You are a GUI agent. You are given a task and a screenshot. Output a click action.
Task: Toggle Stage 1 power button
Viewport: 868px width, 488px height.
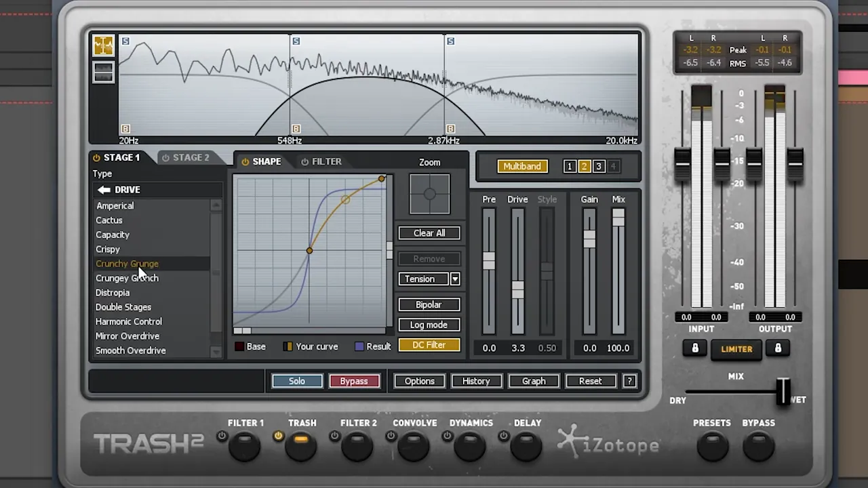point(96,158)
